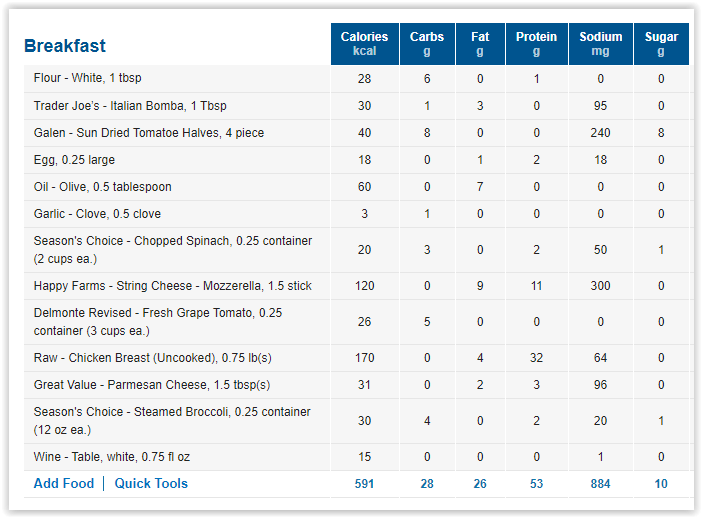Open the Quick Tools link
The width and height of the screenshot is (702, 518).
pos(151,484)
